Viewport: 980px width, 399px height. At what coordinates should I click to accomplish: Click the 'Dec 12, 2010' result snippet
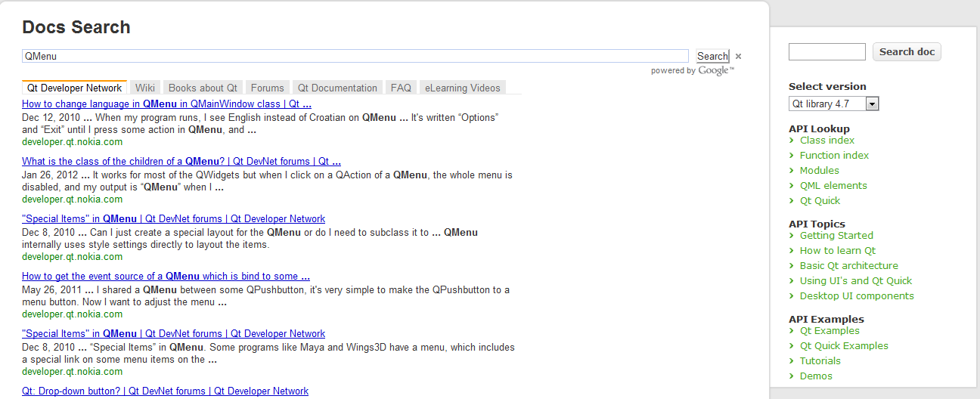pos(260,124)
